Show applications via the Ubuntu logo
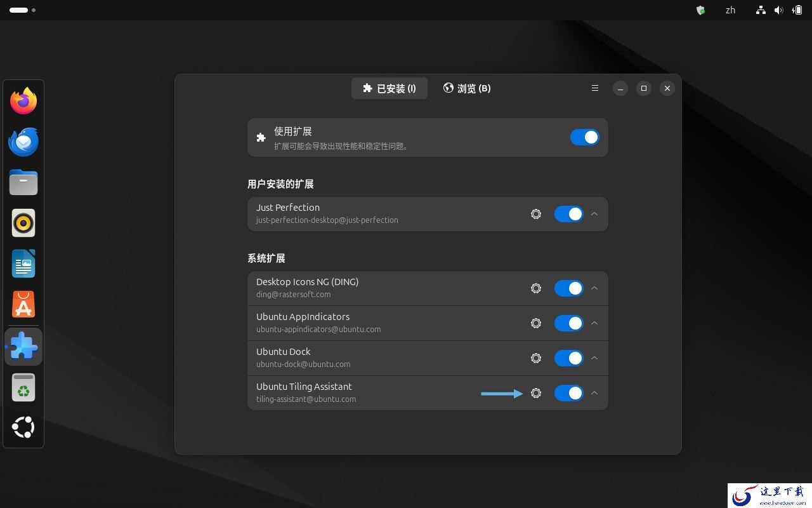The height and width of the screenshot is (508, 812). click(23, 427)
